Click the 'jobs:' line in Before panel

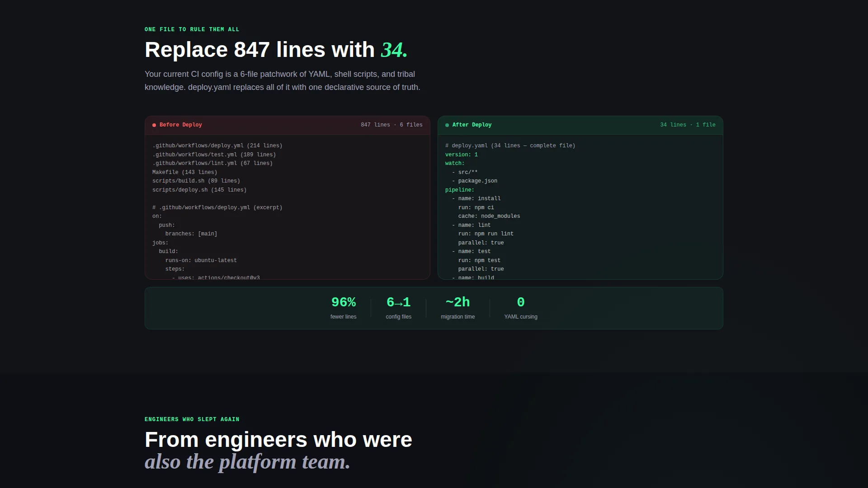tap(160, 243)
